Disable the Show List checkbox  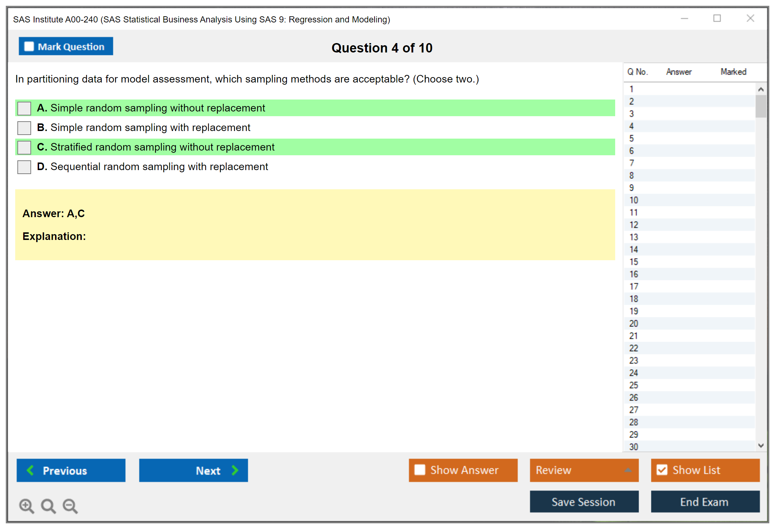click(x=662, y=470)
